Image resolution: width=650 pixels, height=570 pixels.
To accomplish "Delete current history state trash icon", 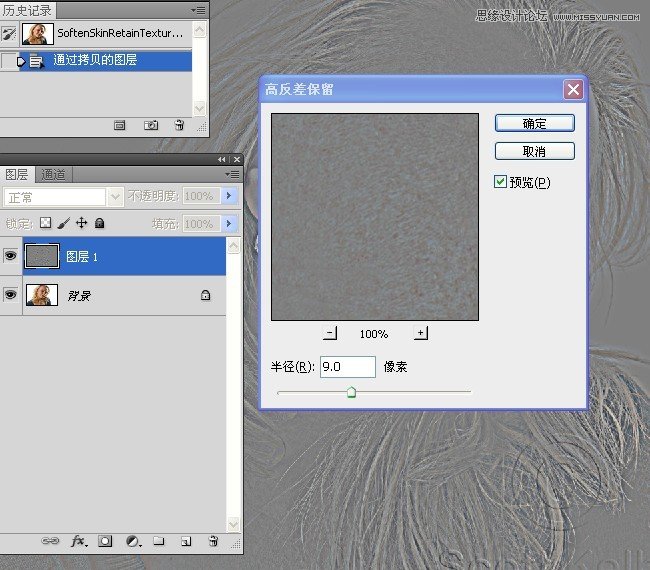I will (179, 125).
